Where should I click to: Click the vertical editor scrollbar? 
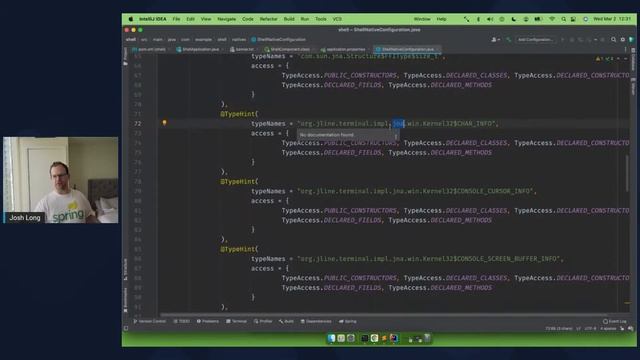pos(627,173)
